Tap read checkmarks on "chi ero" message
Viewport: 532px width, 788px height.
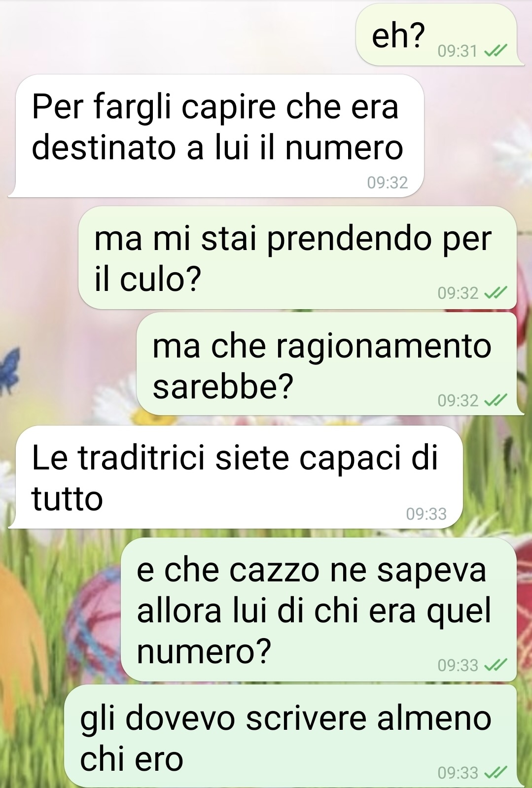[x=495, y=772]
